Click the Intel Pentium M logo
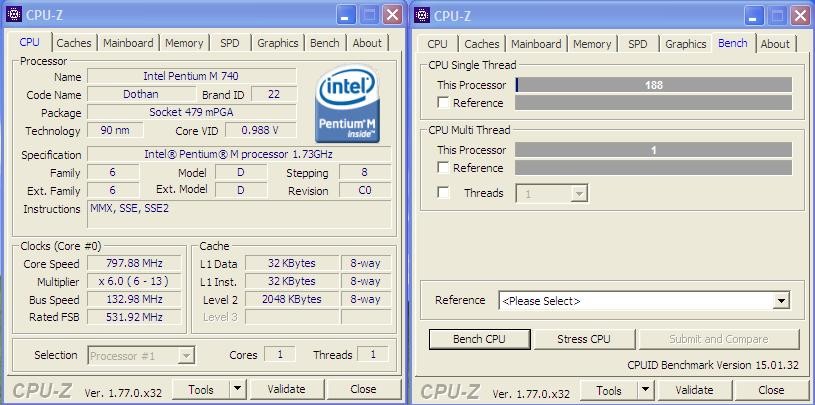 347,103
